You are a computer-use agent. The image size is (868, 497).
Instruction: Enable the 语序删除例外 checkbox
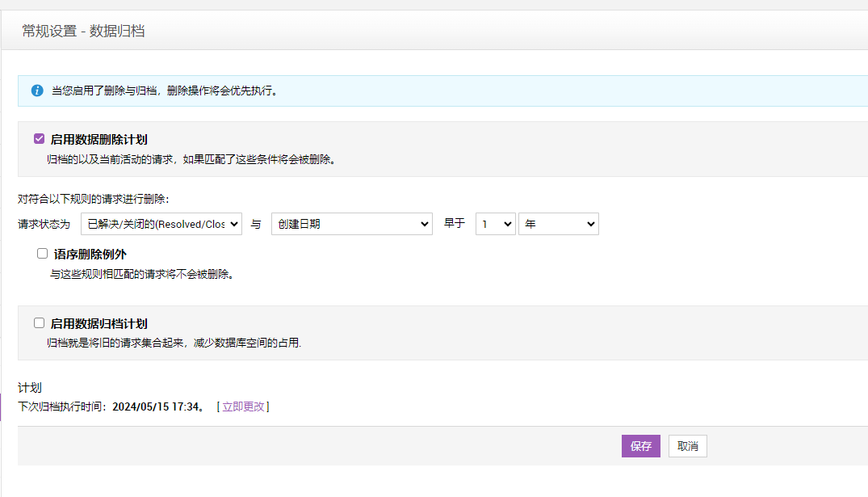pos(43,254)
